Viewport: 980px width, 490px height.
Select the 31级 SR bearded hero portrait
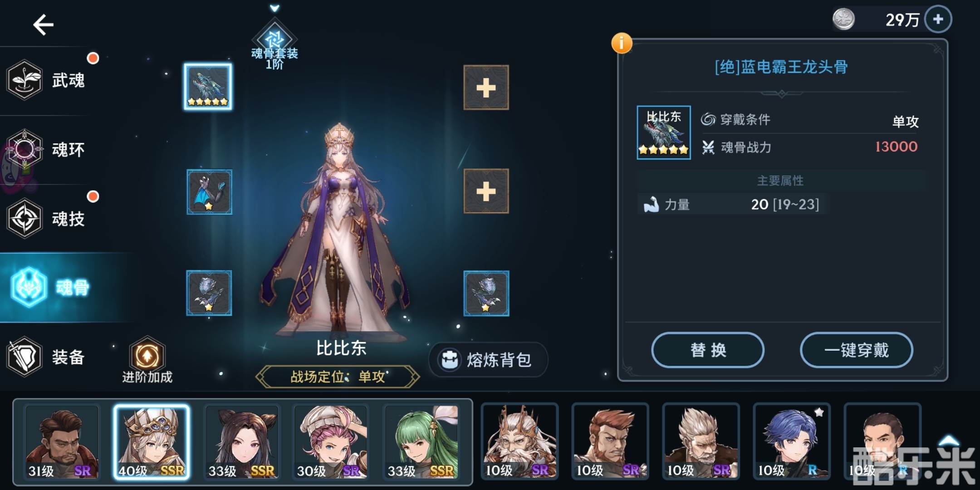(x=62, y=442)
